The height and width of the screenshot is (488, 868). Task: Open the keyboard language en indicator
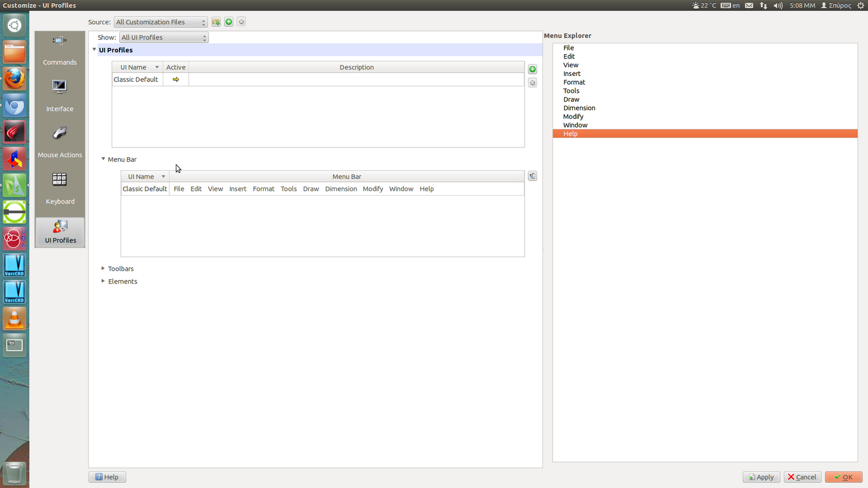click(x=730, y=5)
